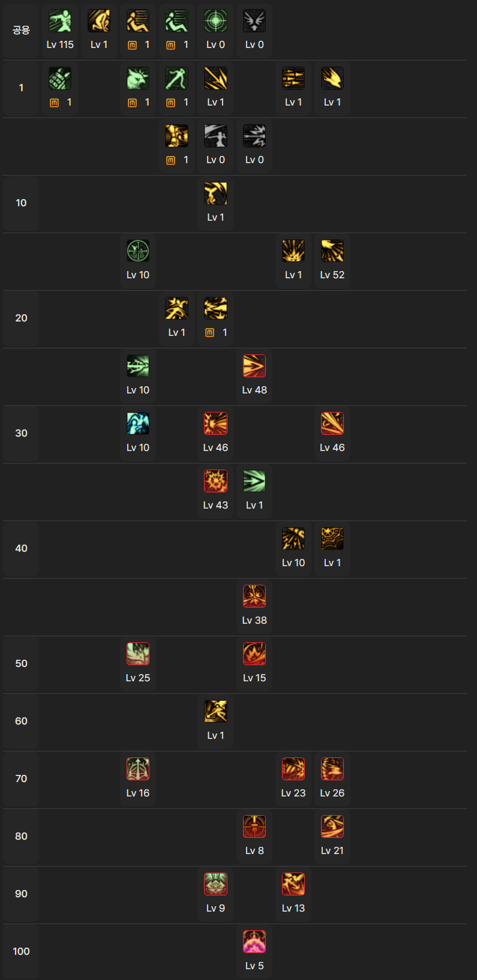Click the skill icon labeled Lv 52

click(x=332, y=251)
